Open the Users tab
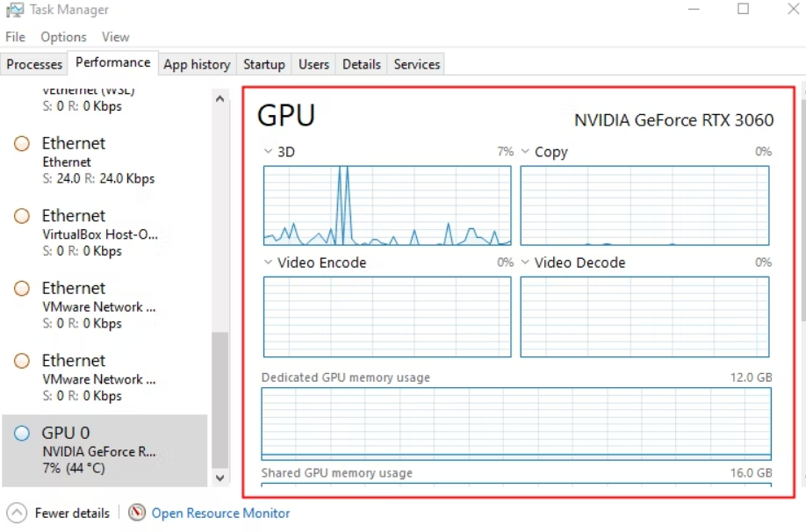The width and height of the screenshot is (806, 532). point(313,64)
